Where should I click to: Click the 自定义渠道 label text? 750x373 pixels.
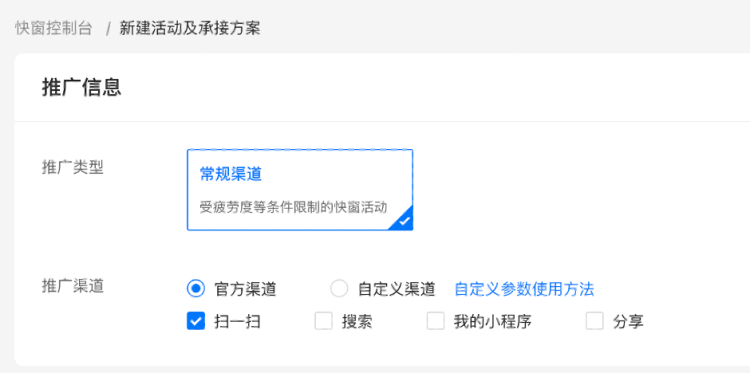(x=397, y=289)
